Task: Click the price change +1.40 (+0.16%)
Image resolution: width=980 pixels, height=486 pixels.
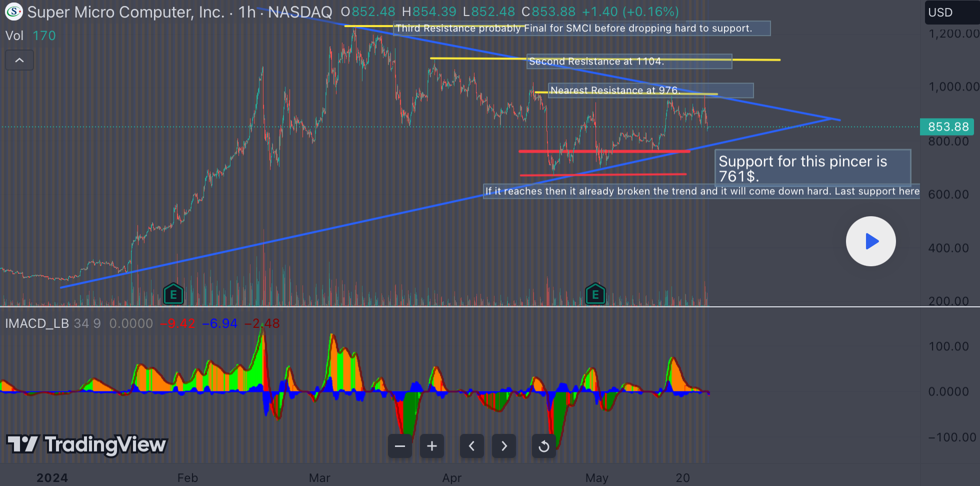Action: pos(630,12)
